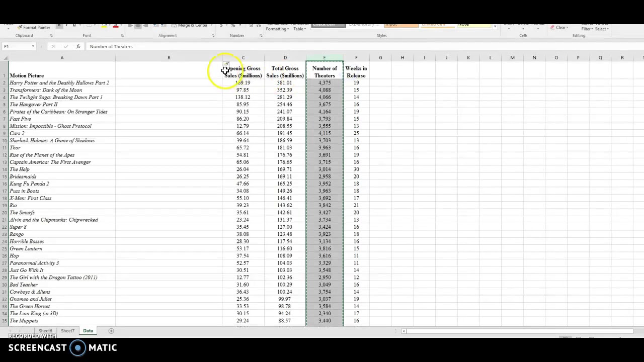Click weeks value 30 for The Help
The width and height of the screenshot is (644, 362).
click(x=356, y=169)
